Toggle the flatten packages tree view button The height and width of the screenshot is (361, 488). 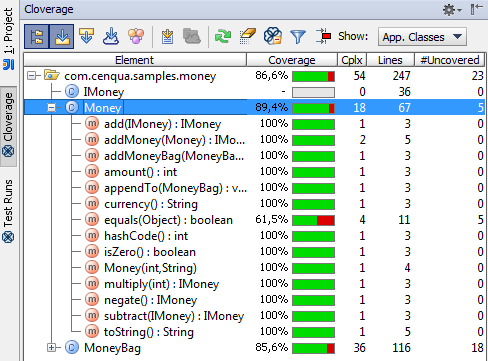(x=37, y=37)
